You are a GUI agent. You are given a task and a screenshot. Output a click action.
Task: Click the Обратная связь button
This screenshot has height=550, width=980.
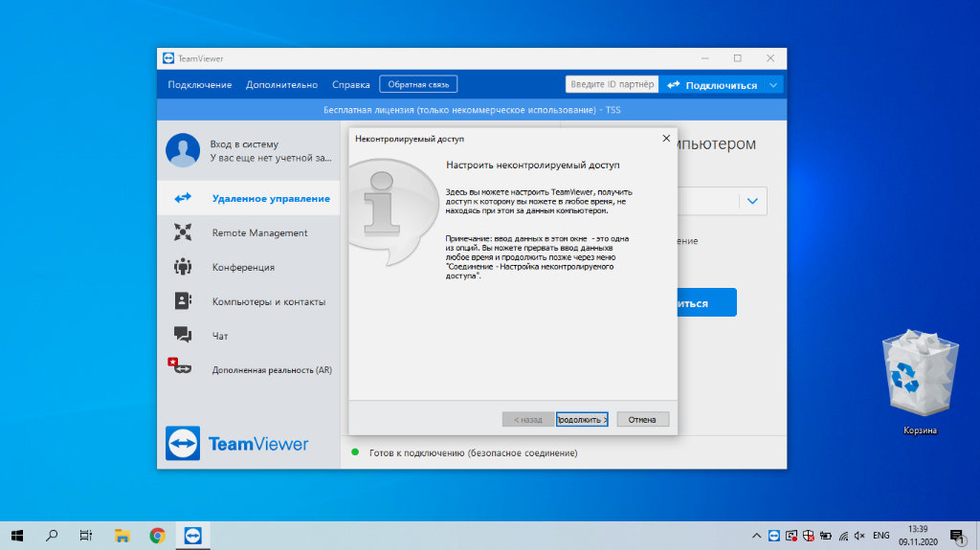(x=418, y=84)
